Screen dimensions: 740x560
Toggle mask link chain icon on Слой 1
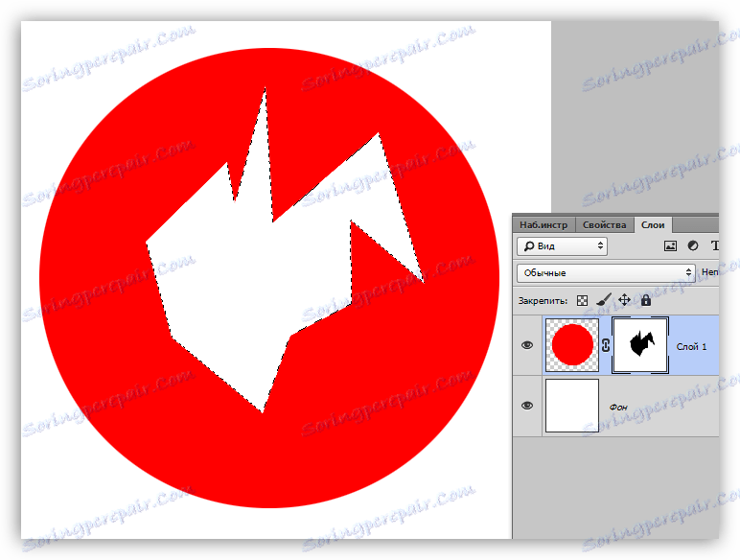point(606,345)
